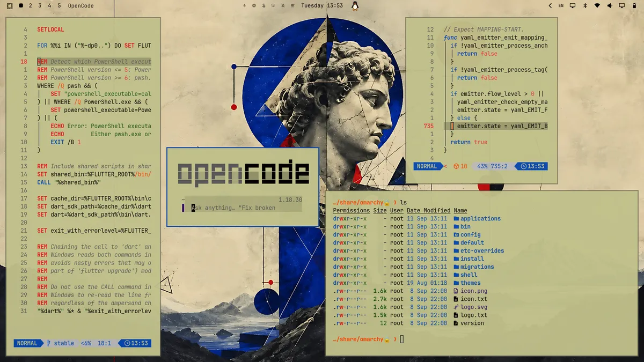Click the '2.7k' size value for icon.txt

[380, 299]
